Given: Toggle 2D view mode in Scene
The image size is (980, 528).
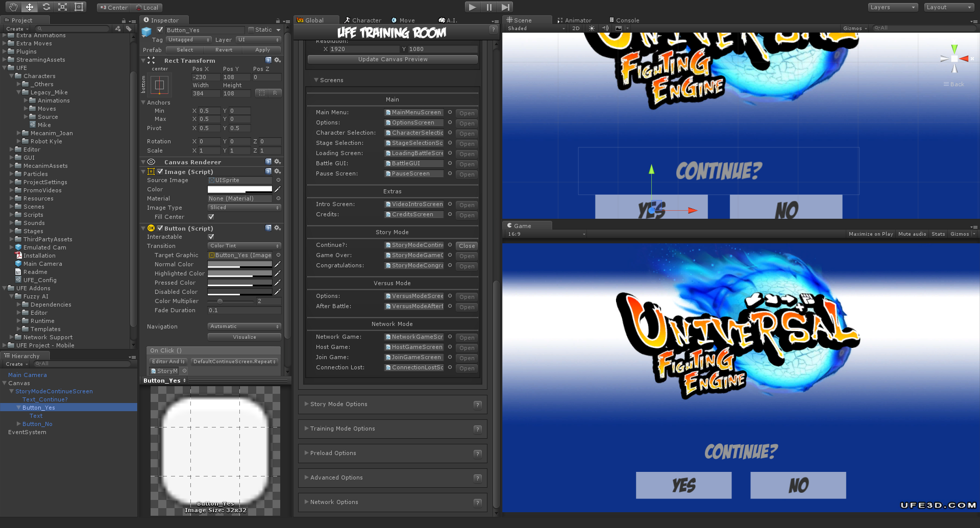Looking at the screenshot, I should (576, 28).
